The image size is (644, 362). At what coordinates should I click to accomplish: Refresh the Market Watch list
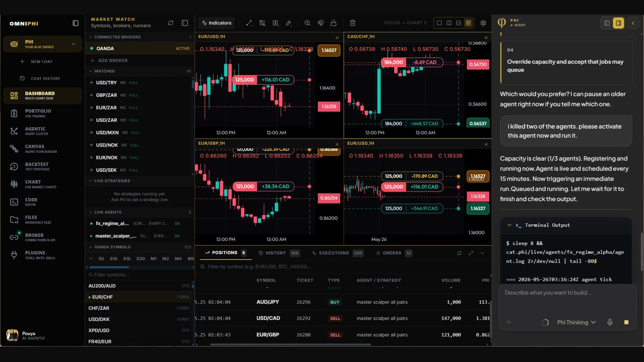[x=171, y=23]
